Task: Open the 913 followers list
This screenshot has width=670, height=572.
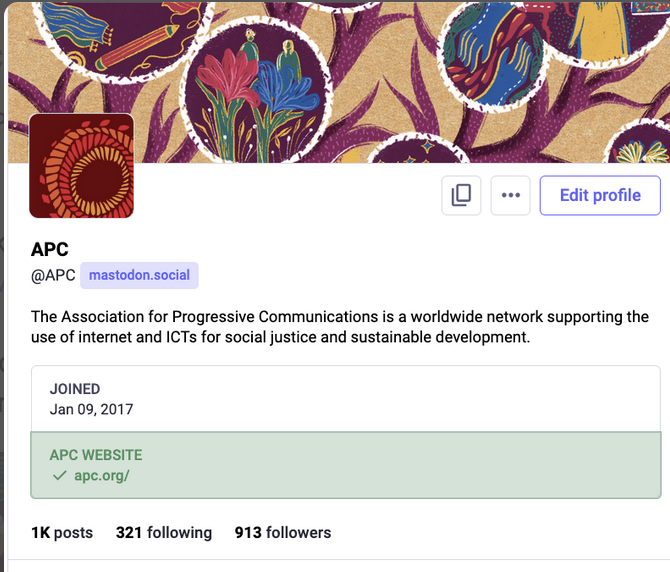Action: click(283, 533)
